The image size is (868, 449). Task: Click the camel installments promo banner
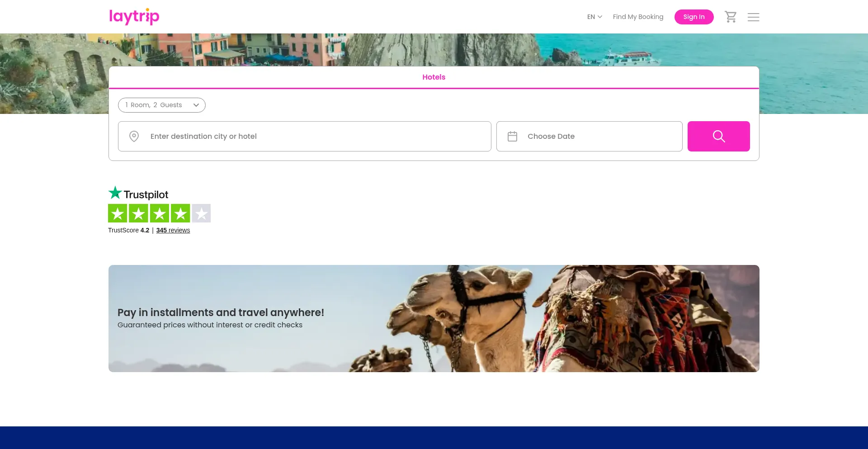point(434,318)
